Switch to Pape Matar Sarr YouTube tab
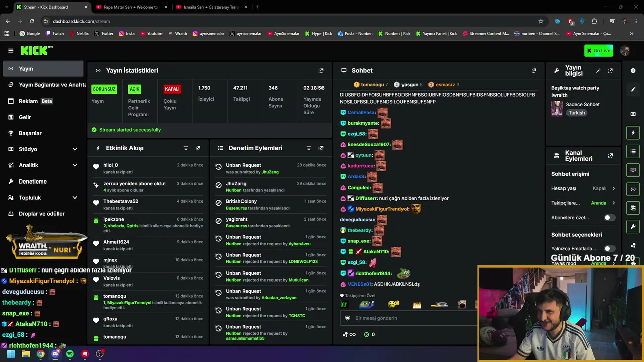 [130, 7]
